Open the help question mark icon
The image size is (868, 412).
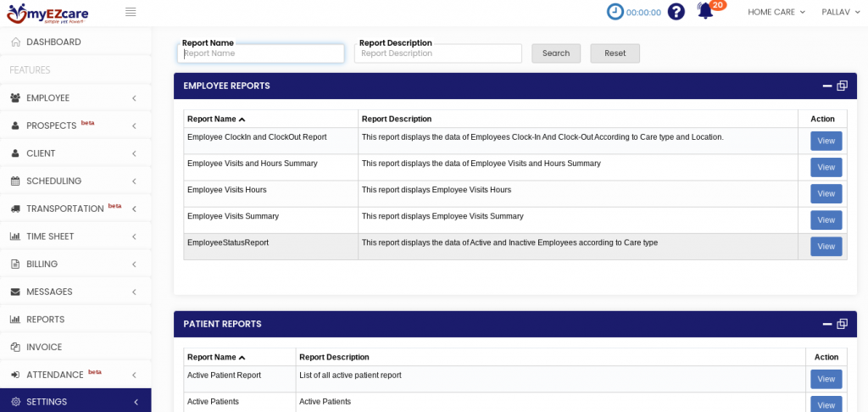pyautogui.click(x=676, y=12)
